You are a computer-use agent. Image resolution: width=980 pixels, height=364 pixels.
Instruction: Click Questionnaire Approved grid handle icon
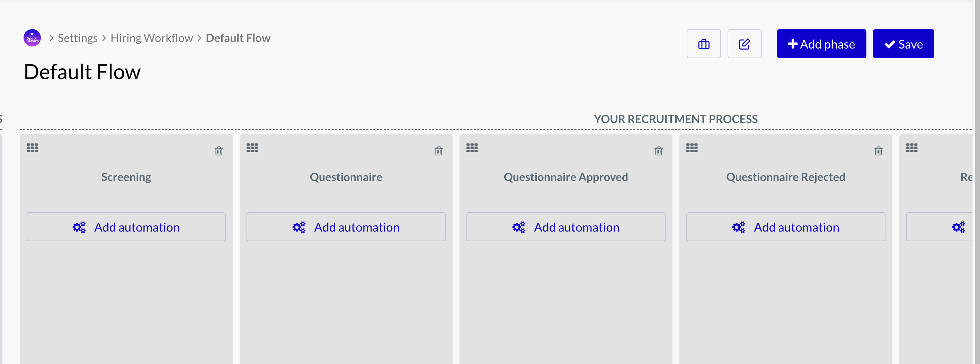472,148
